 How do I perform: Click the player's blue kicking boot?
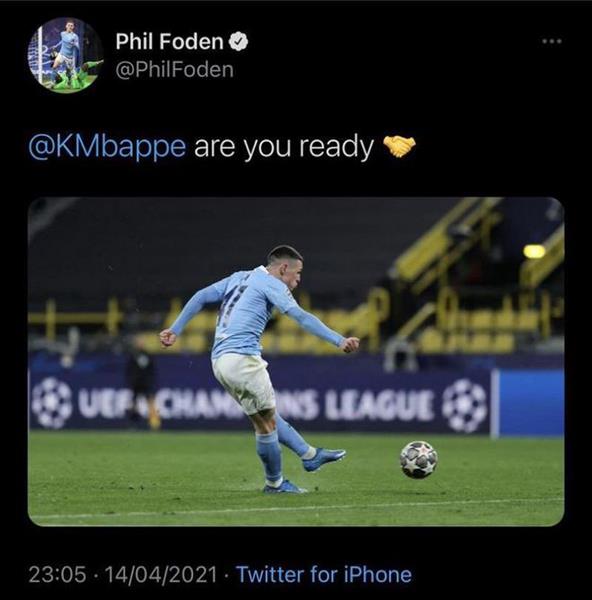324,460
